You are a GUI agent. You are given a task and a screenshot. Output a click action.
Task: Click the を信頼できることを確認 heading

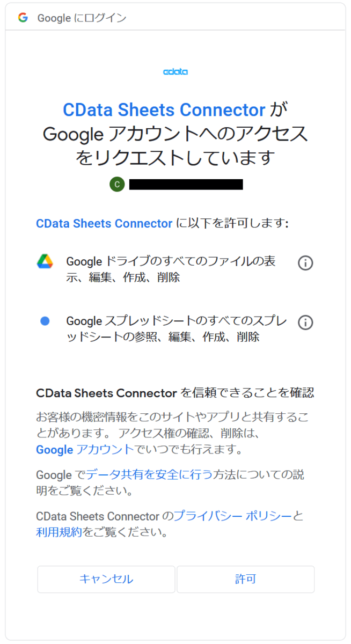coord(247,393)
